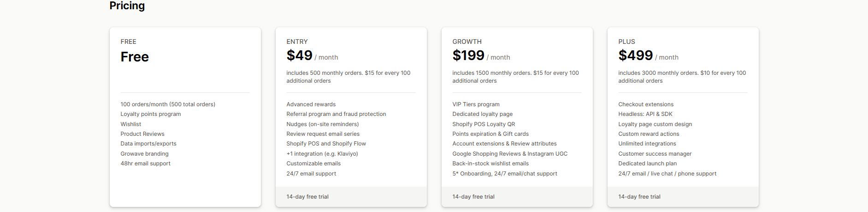Click the Wishlist feature in Free plan

tap(131, 124)
